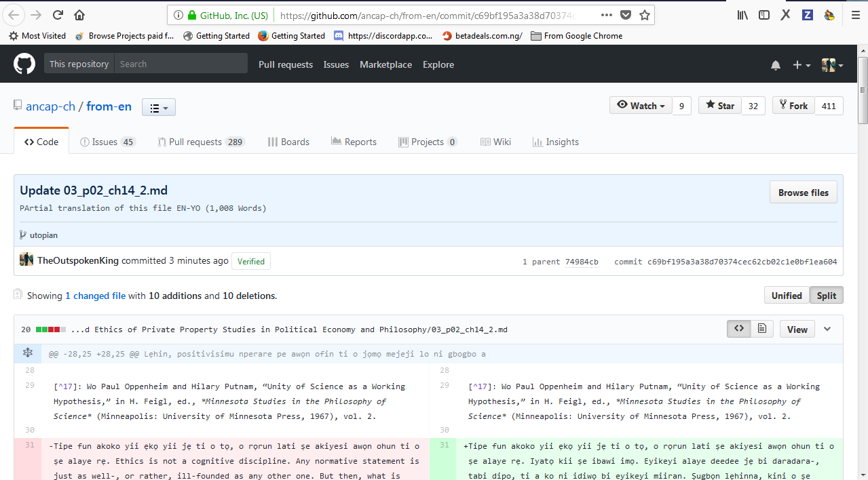Open the list dropdown beside from-en
This screenshot has width=868, height=480.
(x=159, y=107)
